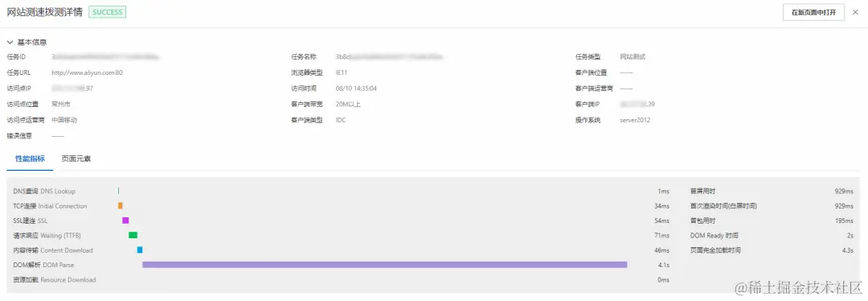Click the 任务ID label
This screenshot has width=868, height=301.
click(16, 56)
